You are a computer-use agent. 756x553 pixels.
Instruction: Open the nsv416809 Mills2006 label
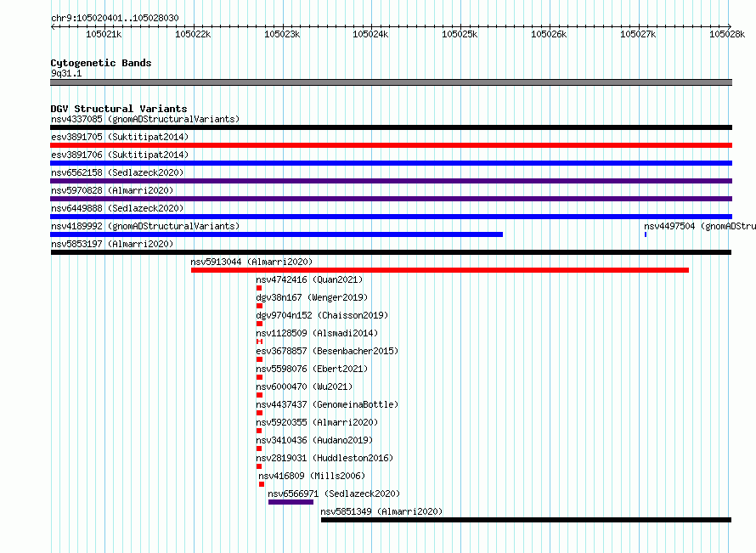click(312, 476)
